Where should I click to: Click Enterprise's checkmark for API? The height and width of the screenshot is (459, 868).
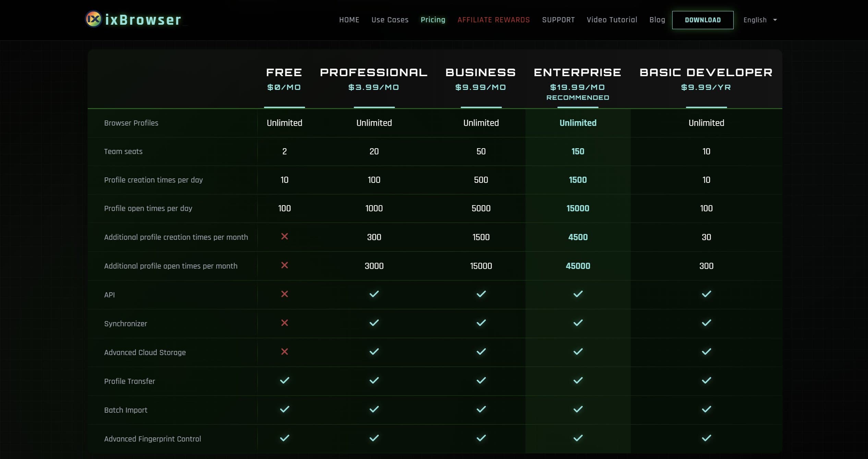click(x=578, y=294)
